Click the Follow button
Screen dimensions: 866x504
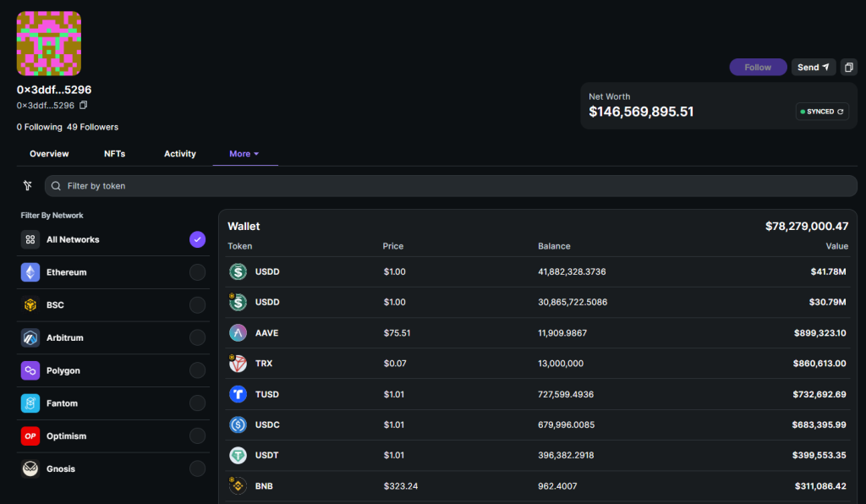click(x=758, y=68)
